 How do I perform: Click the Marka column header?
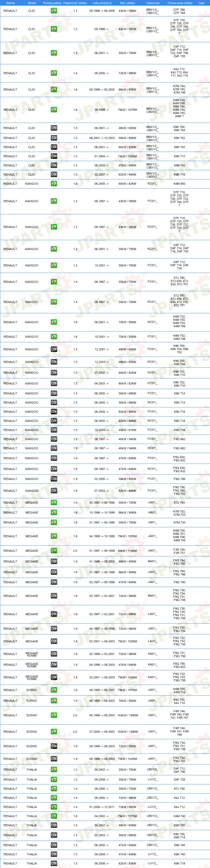(10, 3)
